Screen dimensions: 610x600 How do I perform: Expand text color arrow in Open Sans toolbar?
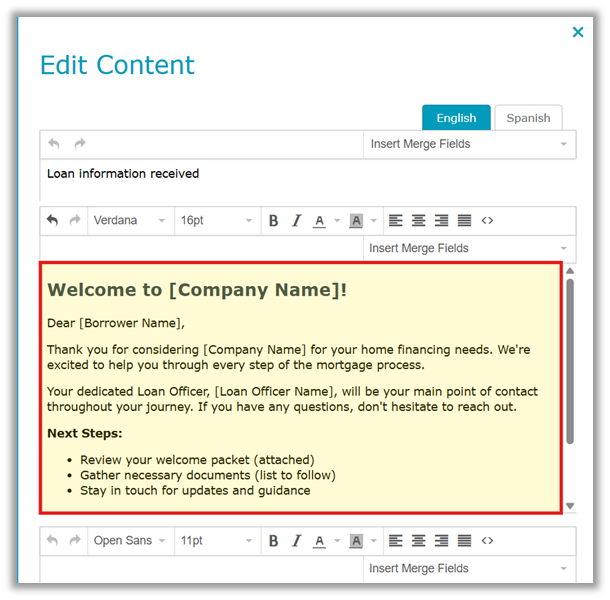pos(337,540)
